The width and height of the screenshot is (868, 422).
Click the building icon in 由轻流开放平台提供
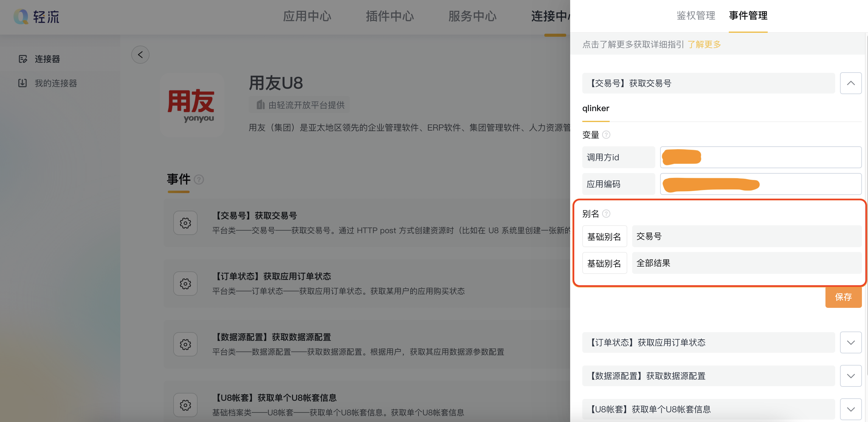point(260,105)
